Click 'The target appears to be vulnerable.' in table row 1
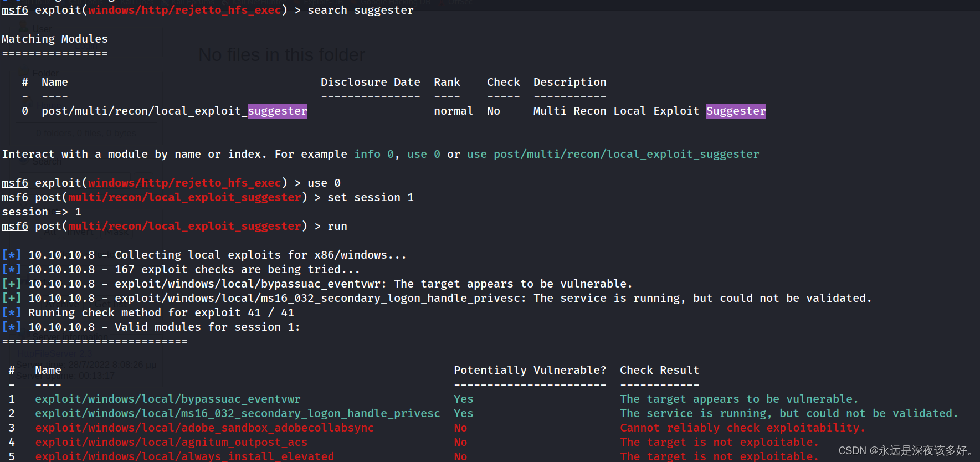The image size is (980, 462). (740, 399)
